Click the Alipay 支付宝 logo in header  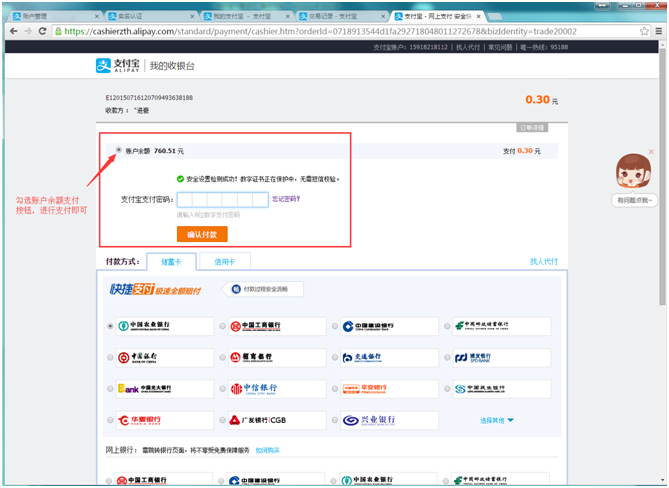pos(118,66)
